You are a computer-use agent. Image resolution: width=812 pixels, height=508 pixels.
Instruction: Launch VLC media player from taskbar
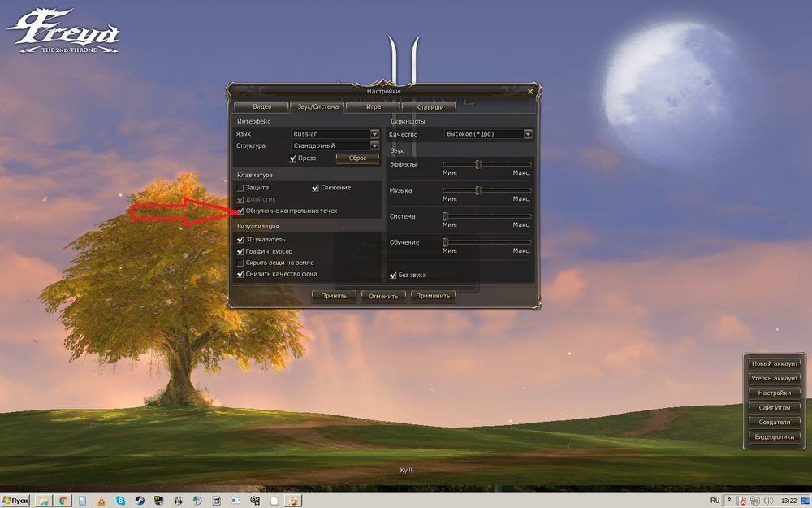pyautogui.click(x=101, y=501)
